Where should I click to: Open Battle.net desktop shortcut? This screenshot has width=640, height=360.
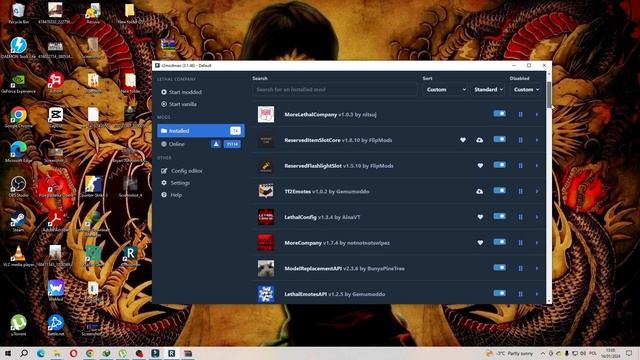coord(56,325)
